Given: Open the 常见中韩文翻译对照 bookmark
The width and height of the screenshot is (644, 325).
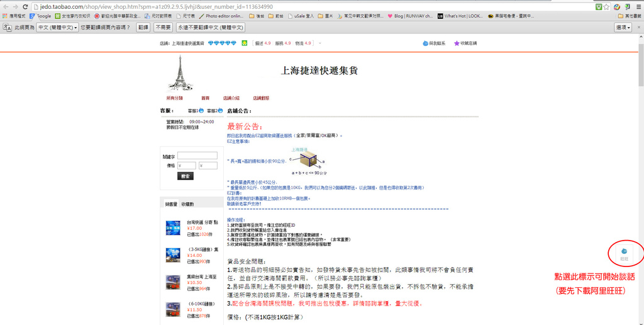Looking at the screenshot, I should pyautogui.click(x=360, y=16).
